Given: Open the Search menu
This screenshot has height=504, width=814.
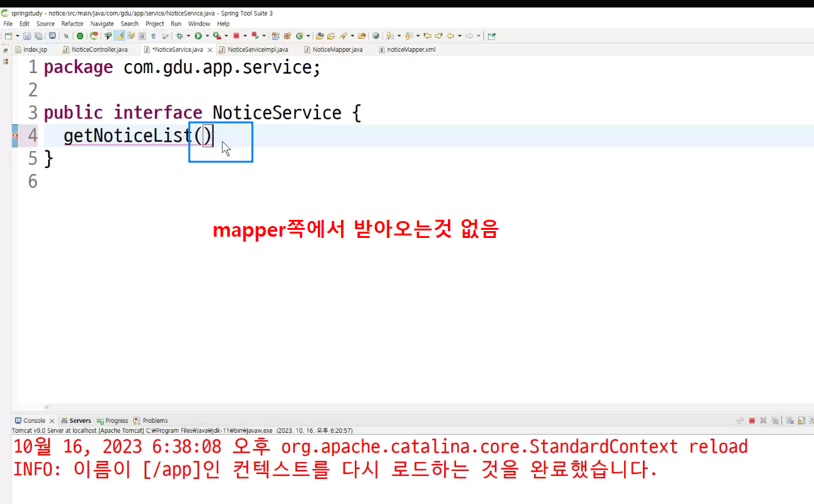Looking at the screenshot, I should (x=129, y=24).
